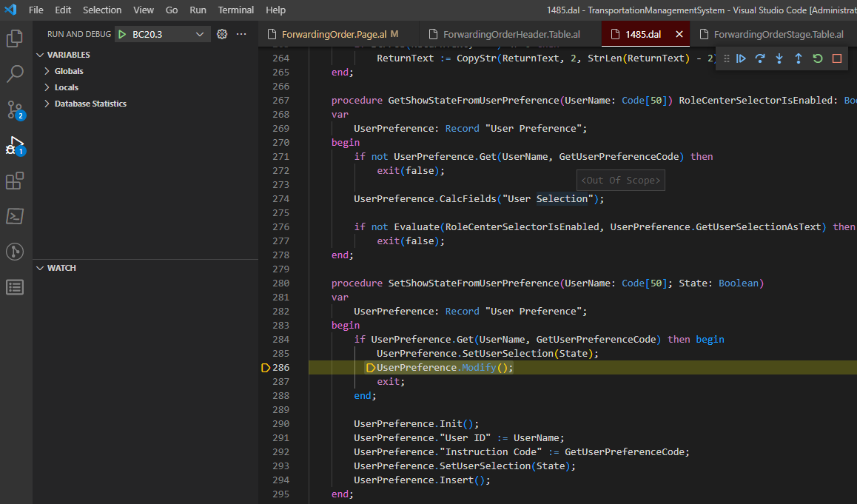Open the Selection menu
Screen dimensions: 857x504
pos(102,10)
